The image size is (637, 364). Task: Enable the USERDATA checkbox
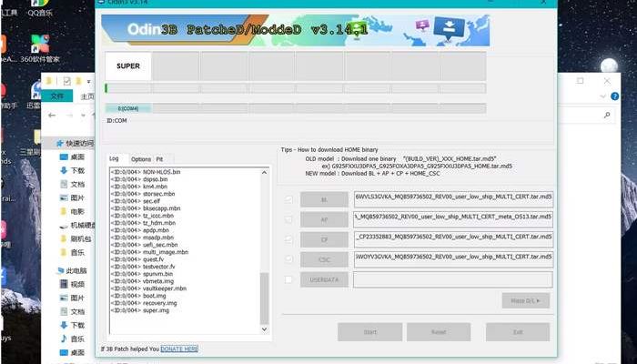point(289,279)
